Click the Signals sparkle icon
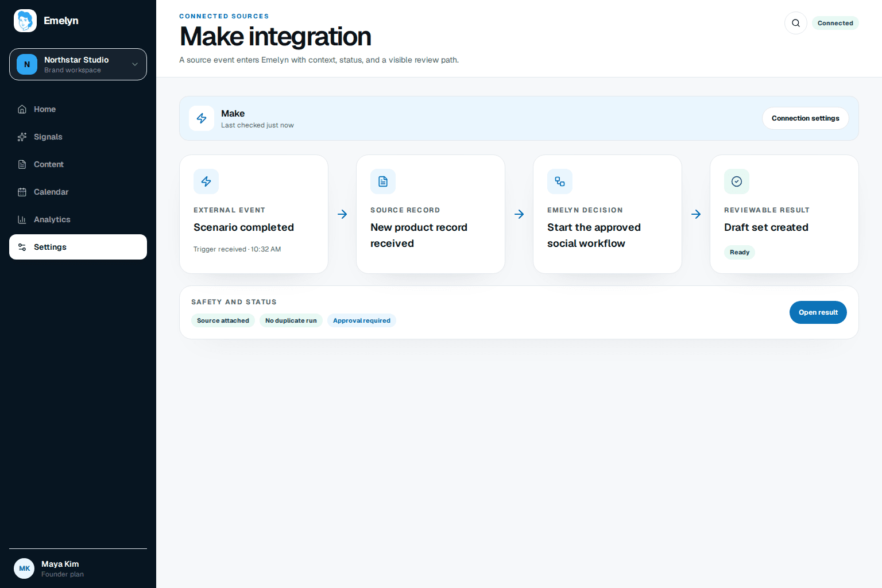The image size is (882, 588). click(x=22, y=137)
